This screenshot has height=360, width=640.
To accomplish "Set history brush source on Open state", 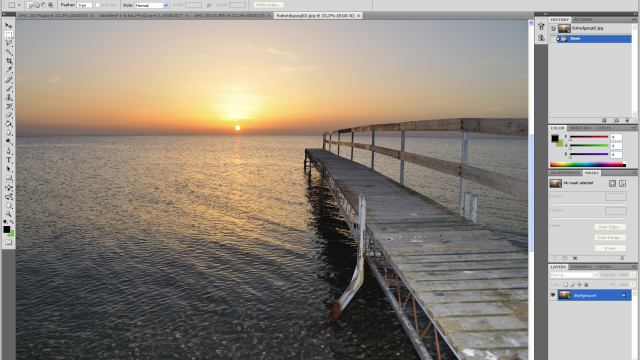I will (x=553, y=38).
